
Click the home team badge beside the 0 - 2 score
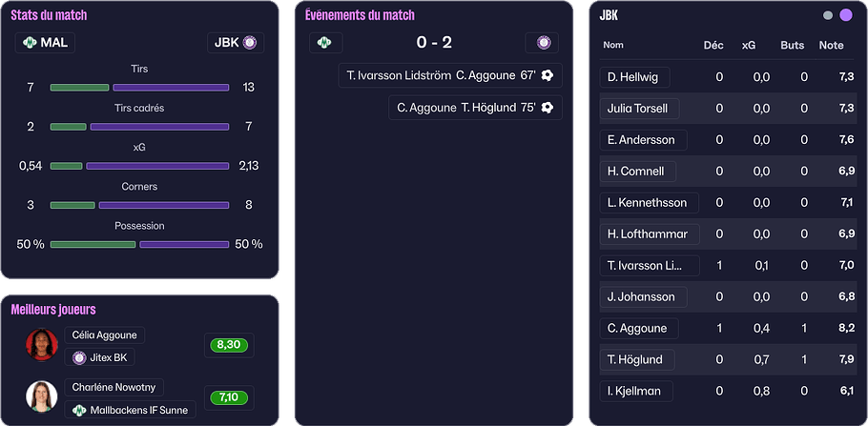(x=326, y=43)
